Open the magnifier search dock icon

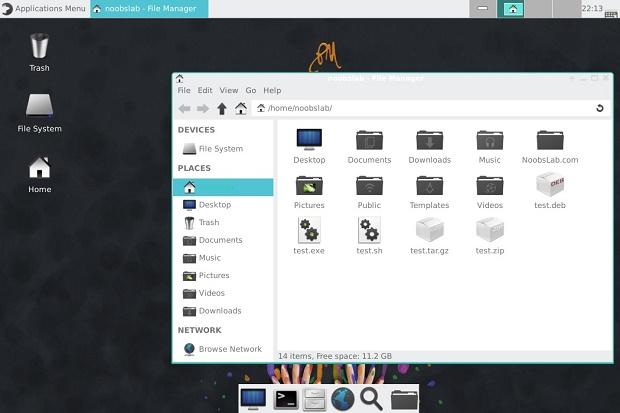[x=371, y=399]
